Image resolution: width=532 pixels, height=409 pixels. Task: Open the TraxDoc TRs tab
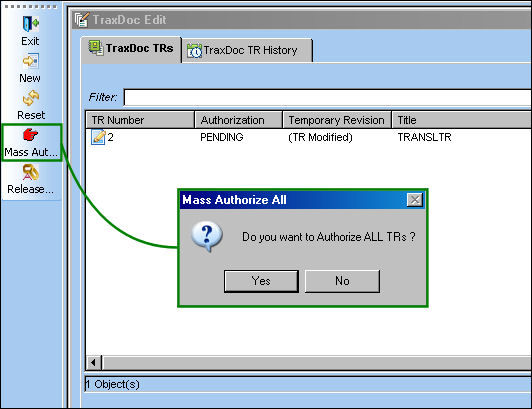point(131,49)
